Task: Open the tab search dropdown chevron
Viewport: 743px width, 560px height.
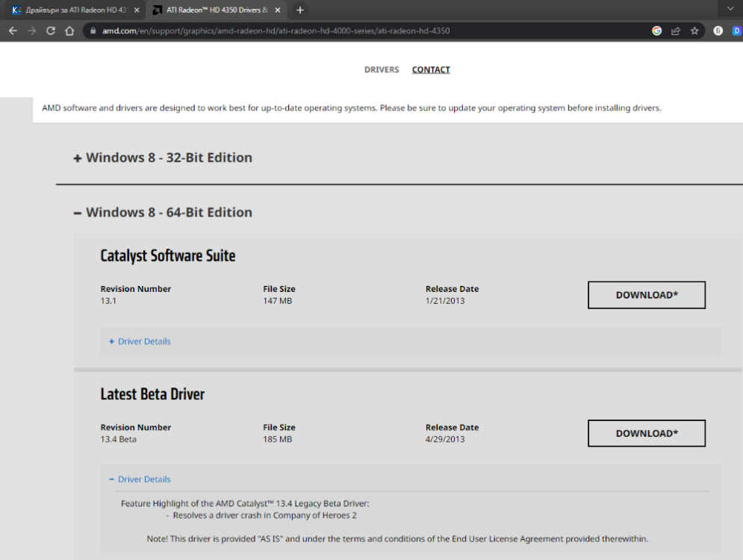Action: [x=730, y=8]
